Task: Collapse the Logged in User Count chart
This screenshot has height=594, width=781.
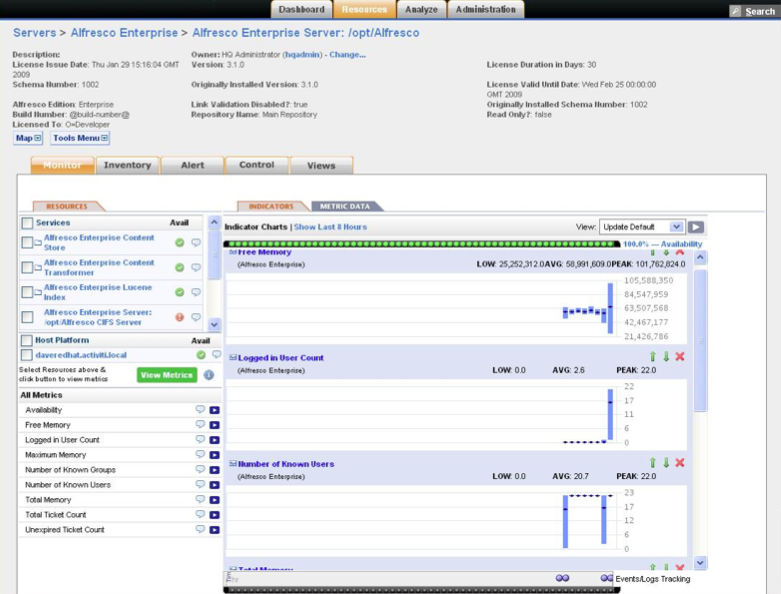Action: tap(233, 357)
